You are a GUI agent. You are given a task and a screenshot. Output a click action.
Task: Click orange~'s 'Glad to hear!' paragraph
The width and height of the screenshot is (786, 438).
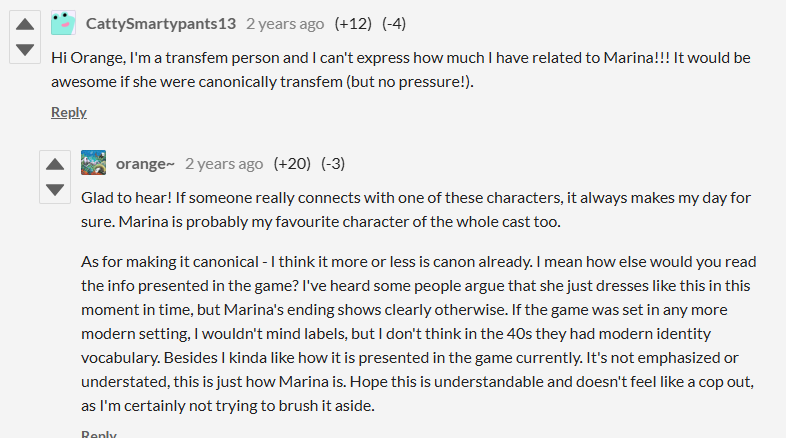[x=416, y=209]
